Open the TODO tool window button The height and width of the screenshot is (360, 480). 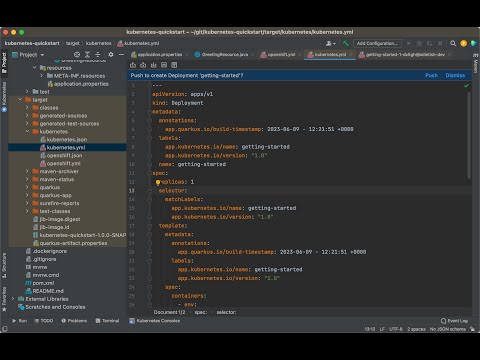tap(44, 321)
